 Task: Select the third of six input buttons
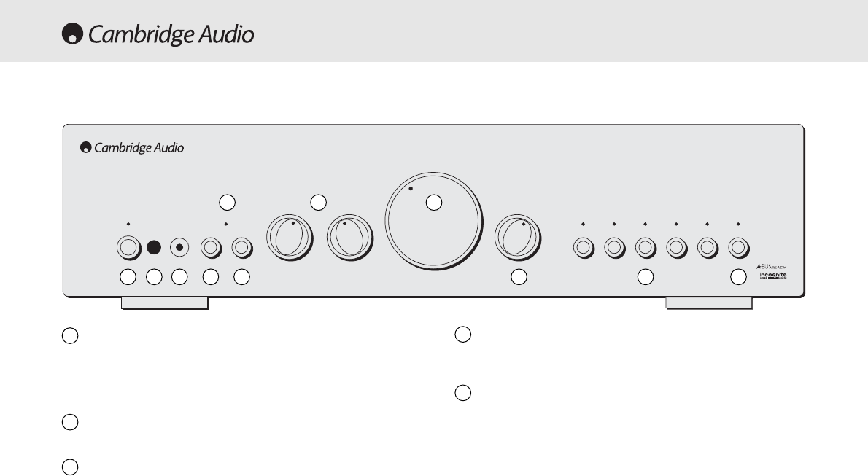click(x=646, y=247)
